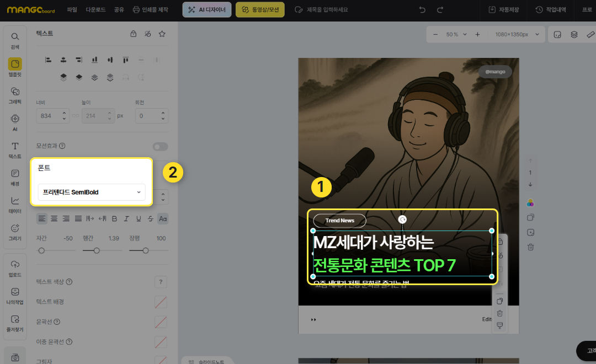Open the 데이터 (Data) chart tool

coord(15,204)
